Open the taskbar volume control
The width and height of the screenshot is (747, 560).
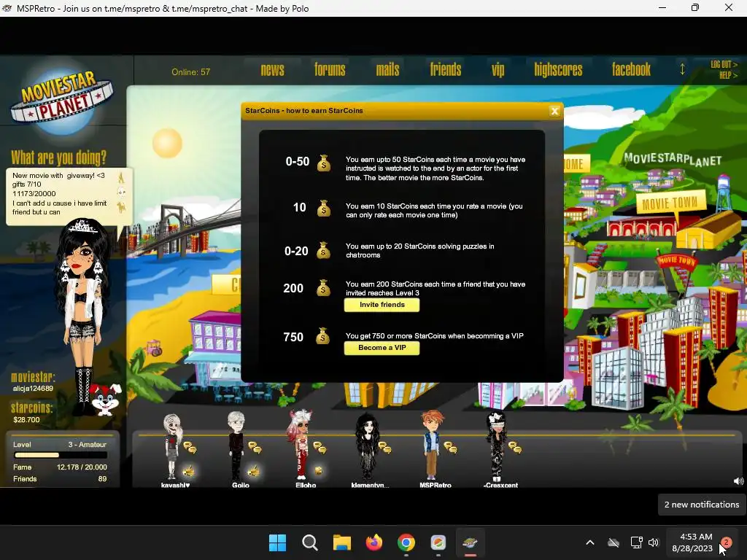654,542
